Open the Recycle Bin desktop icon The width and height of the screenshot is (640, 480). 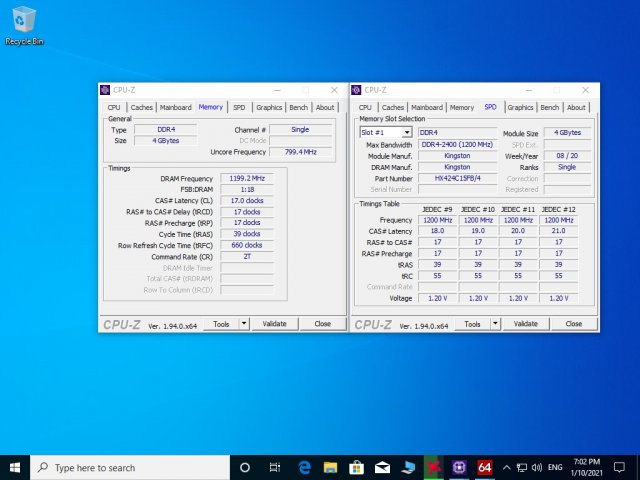[x=24, y=25]
